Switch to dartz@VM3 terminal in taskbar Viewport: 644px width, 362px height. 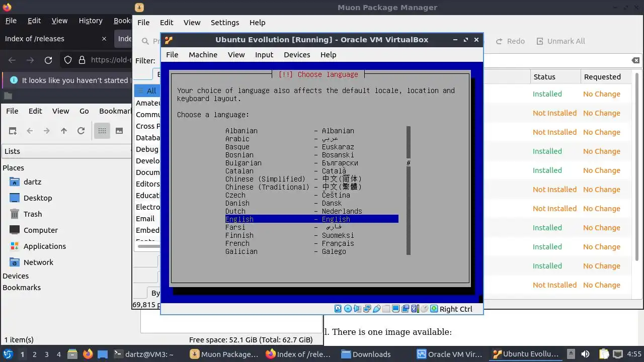pyautogui.click(x=143, y=354)
